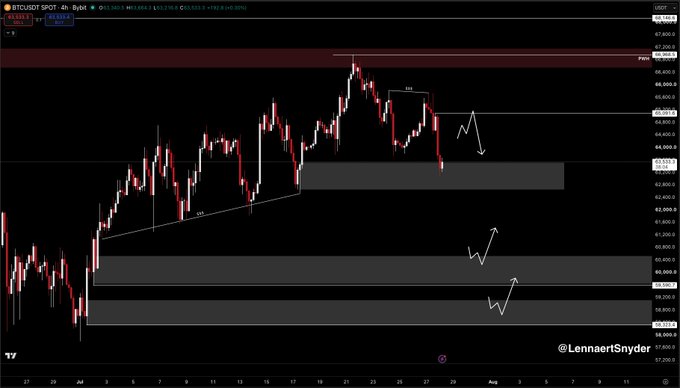Click the 62,000.0 price scale label
Viewport: 680px width, 388px height.
point(665,209)
